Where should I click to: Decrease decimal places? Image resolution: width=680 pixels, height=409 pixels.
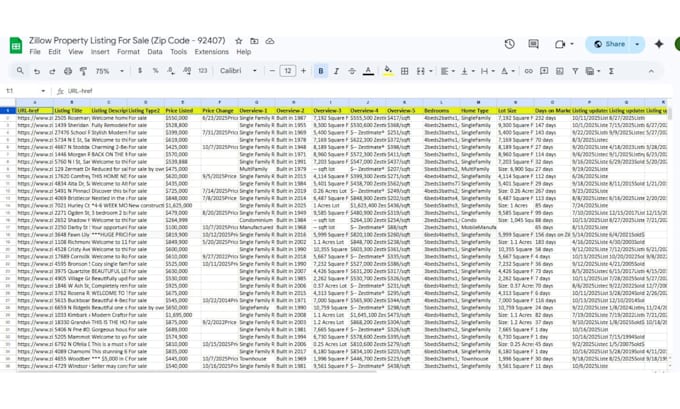pos(171,71)
